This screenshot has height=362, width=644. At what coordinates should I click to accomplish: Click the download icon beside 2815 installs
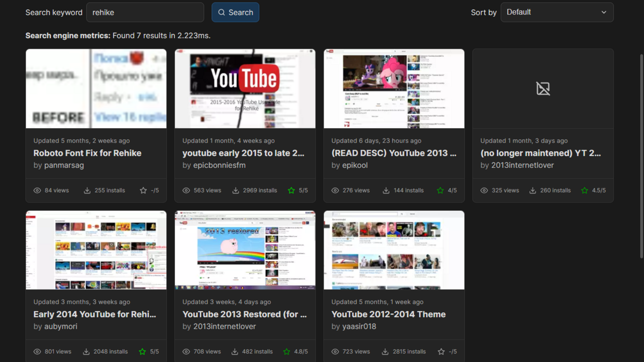pos(385,352)
